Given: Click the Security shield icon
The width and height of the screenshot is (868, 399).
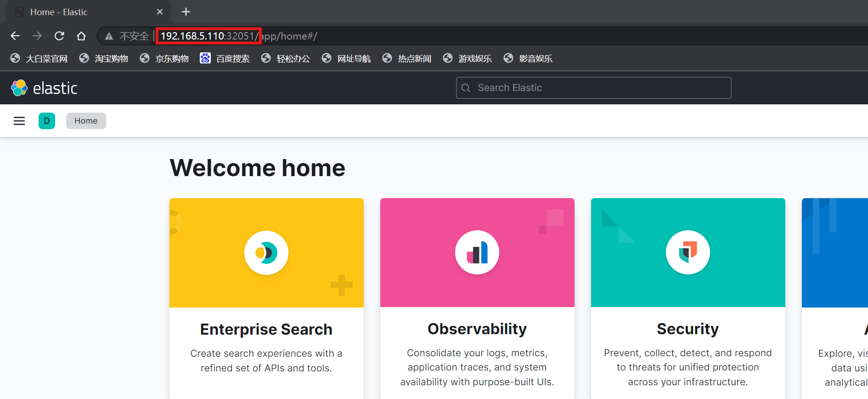Looking at the screenshot, I should 688,252.
